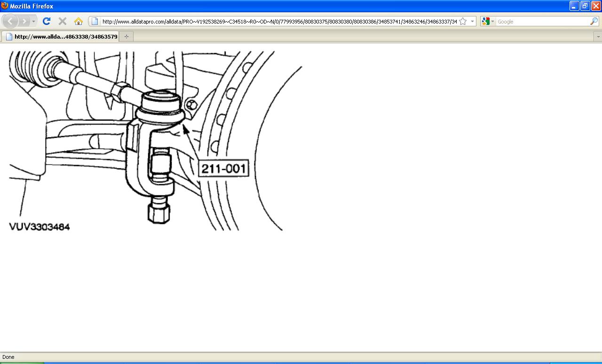The image size is (602, 364).
Task: Stop loading the page
Action: click(62, 21)
